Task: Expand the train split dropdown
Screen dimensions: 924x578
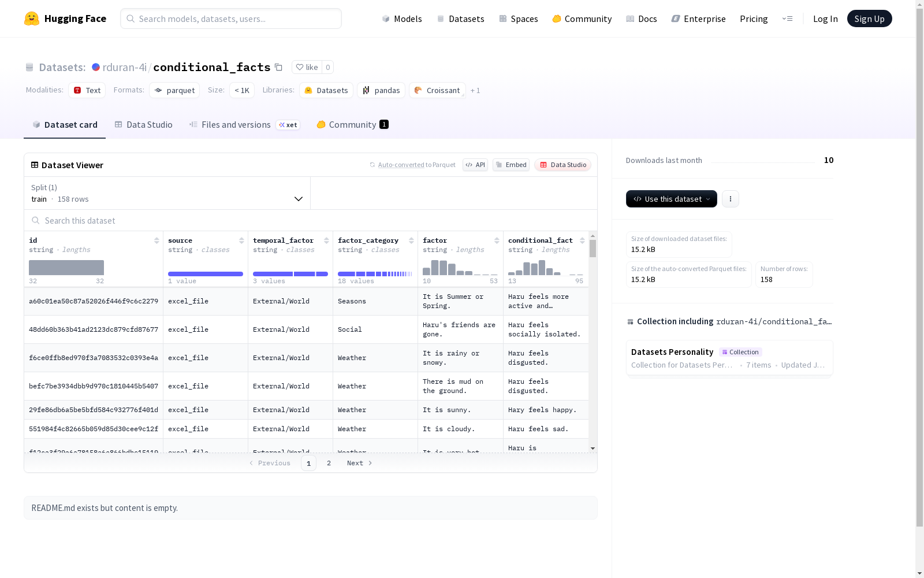Action: (167, 193)
